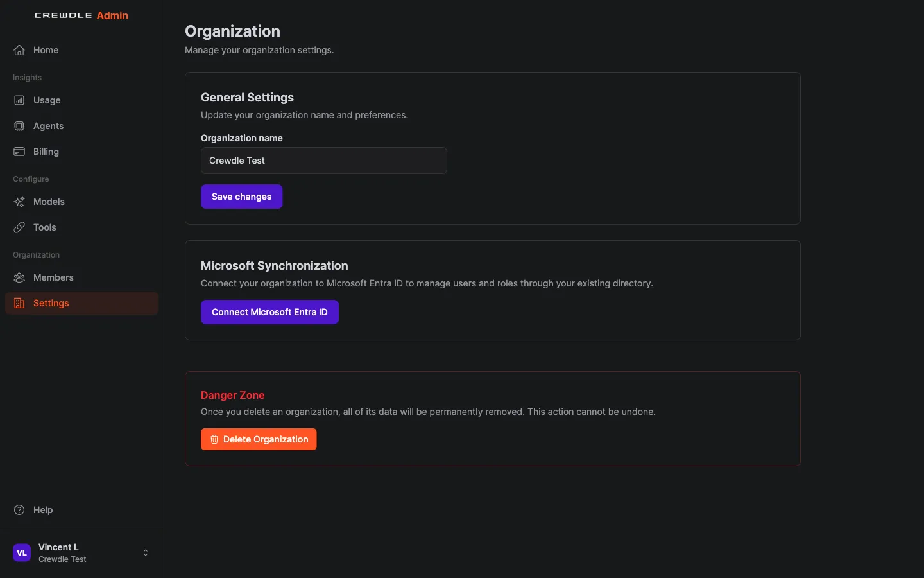
Task: Open the Usage menu item
Action: pos(81,100)
